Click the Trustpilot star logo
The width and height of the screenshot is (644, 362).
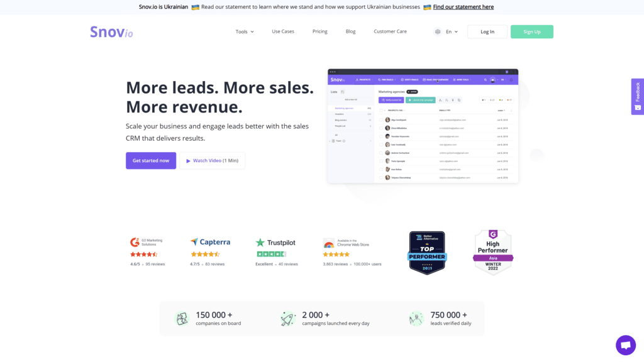point(275,243)
